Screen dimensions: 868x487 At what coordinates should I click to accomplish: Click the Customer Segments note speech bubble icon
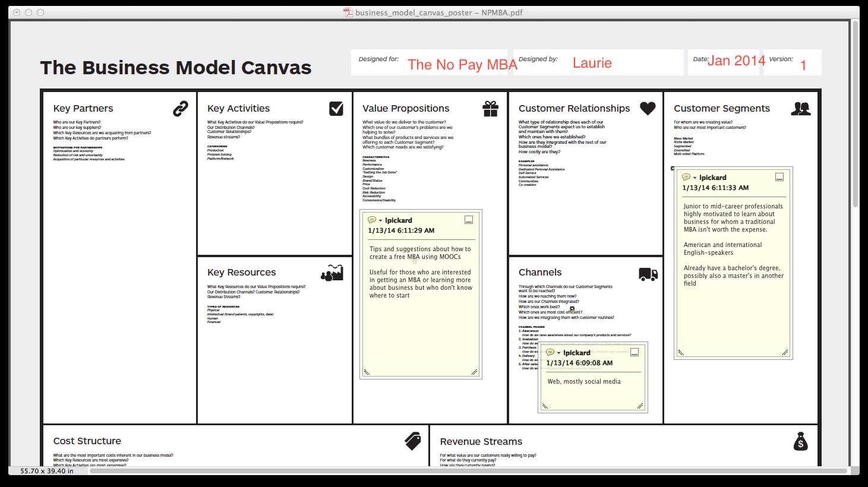coord(686,177)
